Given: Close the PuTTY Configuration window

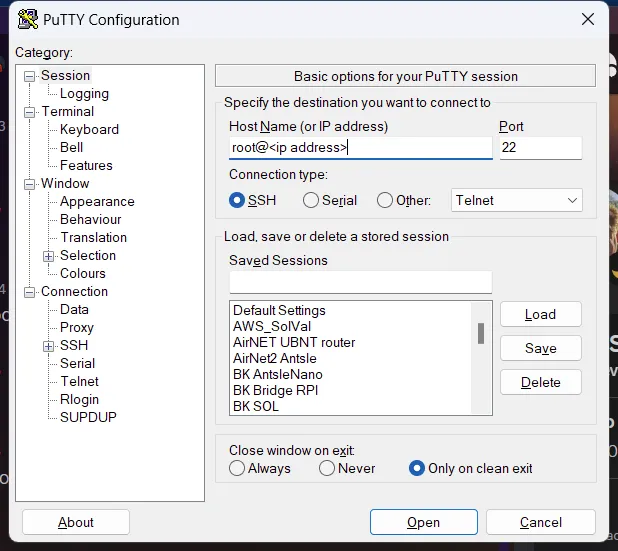Looking at the screenshot, I should 588,19.
